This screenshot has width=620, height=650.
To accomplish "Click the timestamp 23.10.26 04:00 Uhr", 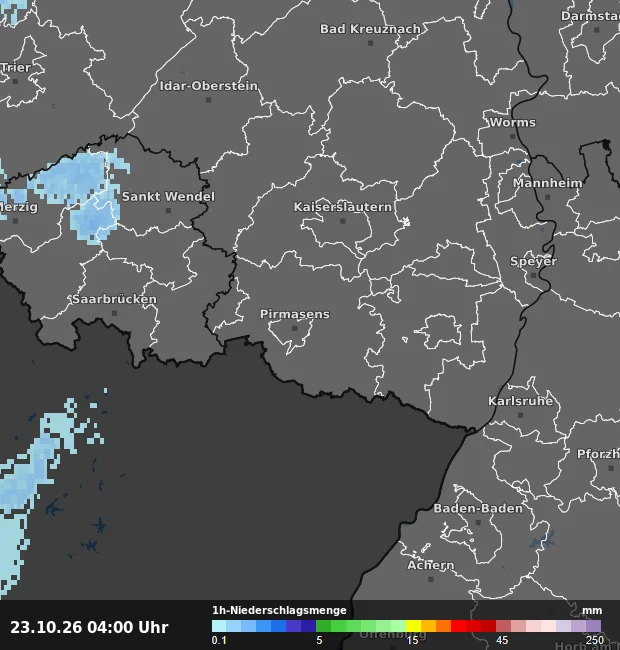I will point(89,627).
